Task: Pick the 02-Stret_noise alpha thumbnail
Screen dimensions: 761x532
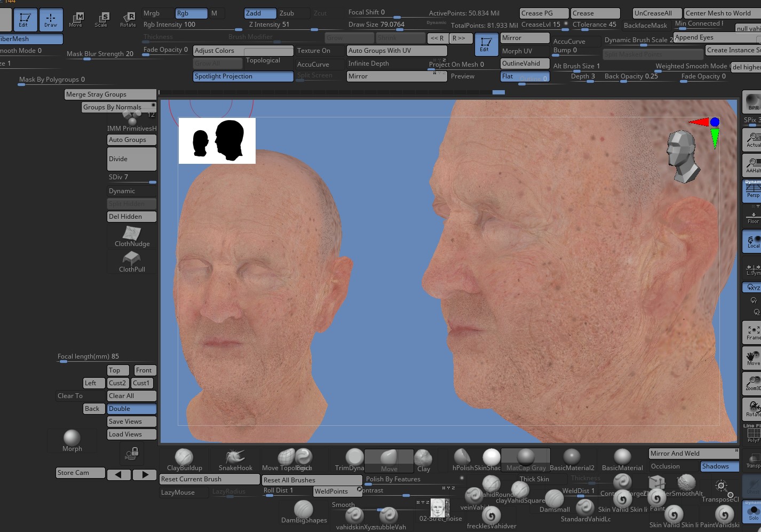Action: tap(439, 508)
